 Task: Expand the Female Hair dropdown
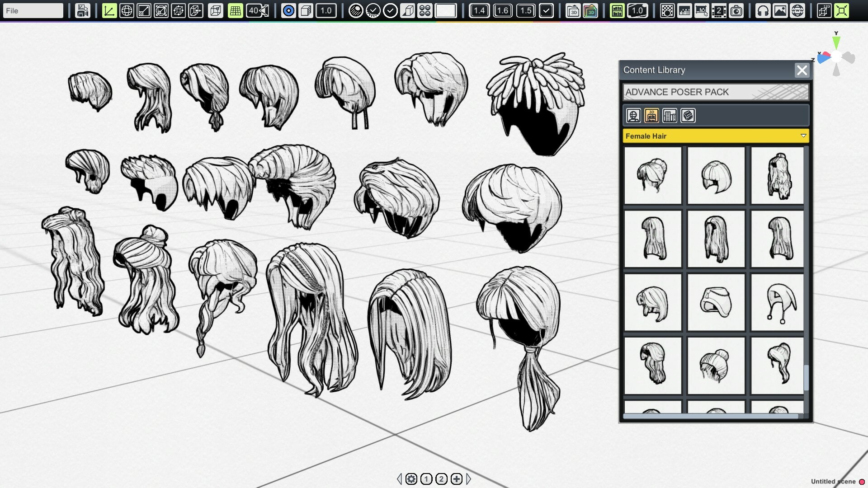(x=803, y=136)
